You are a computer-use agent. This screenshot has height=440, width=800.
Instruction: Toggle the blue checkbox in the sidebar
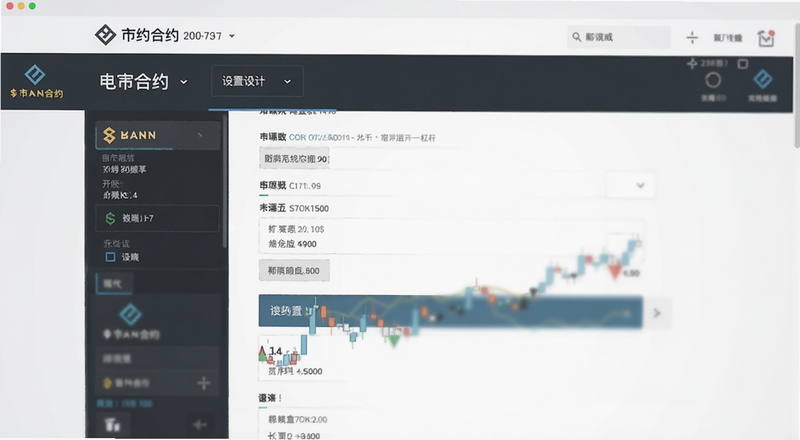110,257
